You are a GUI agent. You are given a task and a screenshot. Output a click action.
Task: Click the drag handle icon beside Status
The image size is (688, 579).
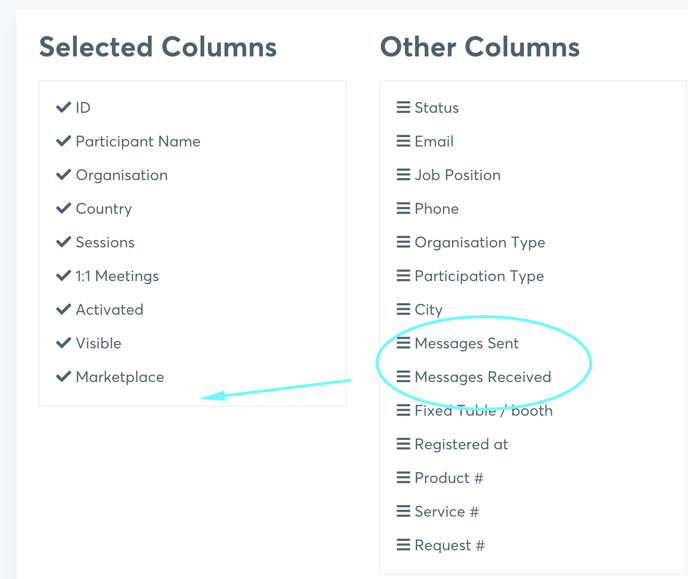pos(403,108)
